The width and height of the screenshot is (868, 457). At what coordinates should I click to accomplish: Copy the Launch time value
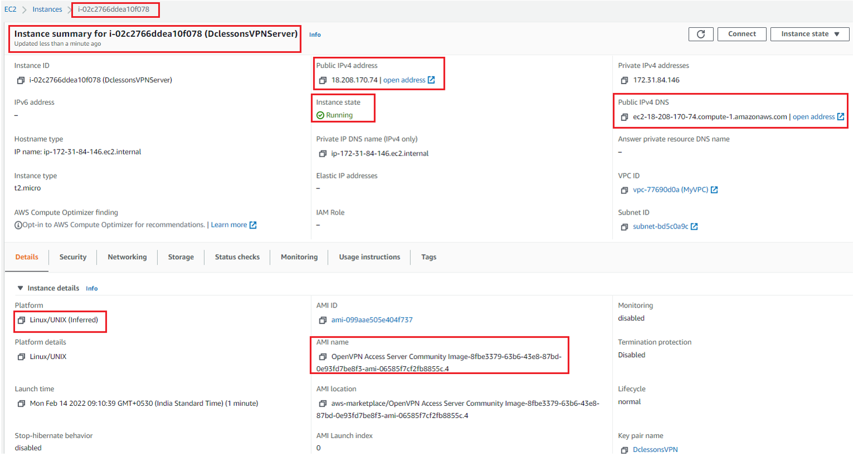21,403
